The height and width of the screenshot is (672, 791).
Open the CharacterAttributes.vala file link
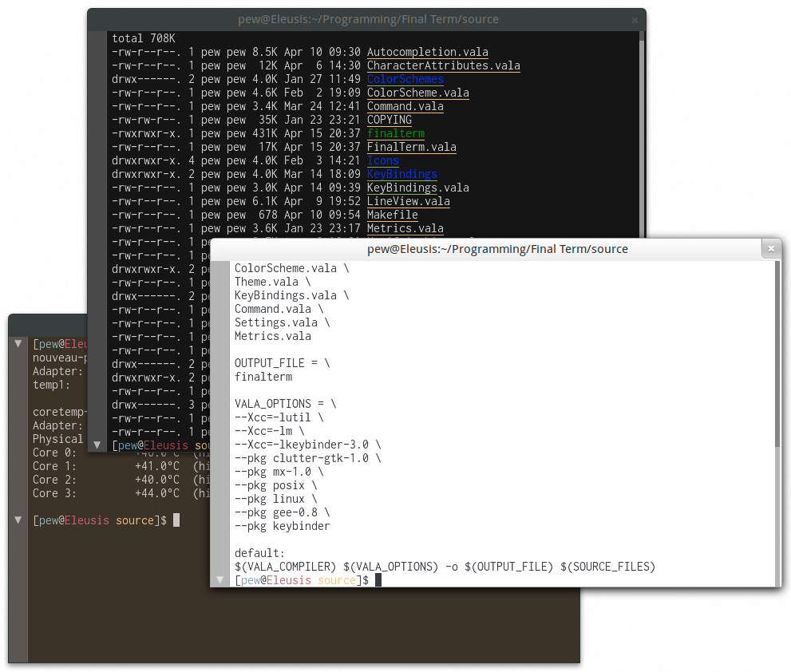coord(444,65)
